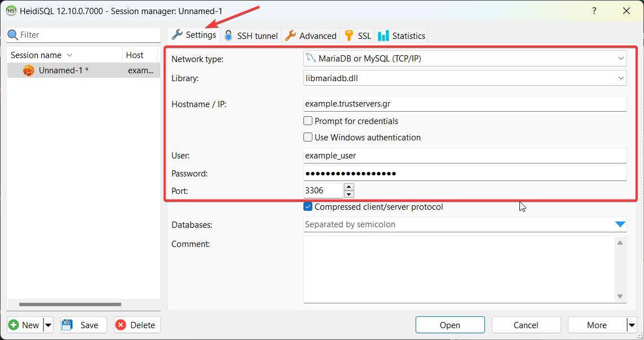Viewport: 644px width, 340px height.
Task: Click the Statistics bar chart icon
Action: 383,36
